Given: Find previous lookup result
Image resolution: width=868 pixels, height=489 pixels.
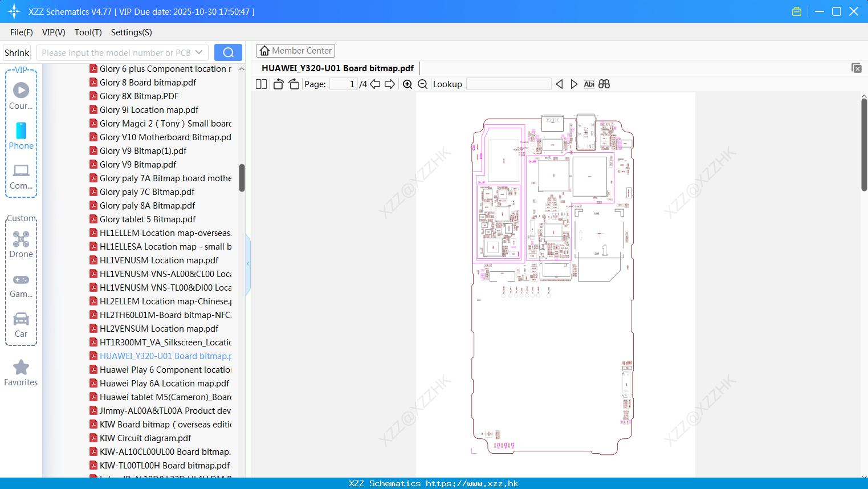Looking at the screenshot, I should click(x=559, y=84).
